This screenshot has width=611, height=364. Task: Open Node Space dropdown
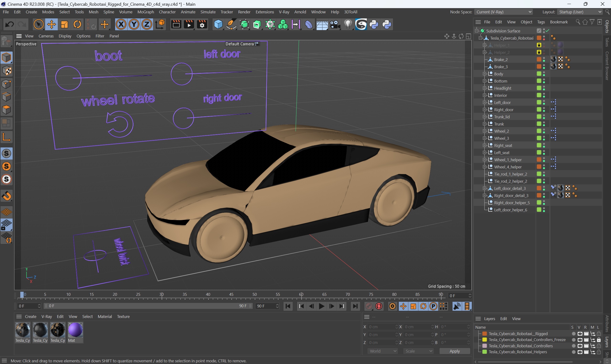tap(503, 12)
